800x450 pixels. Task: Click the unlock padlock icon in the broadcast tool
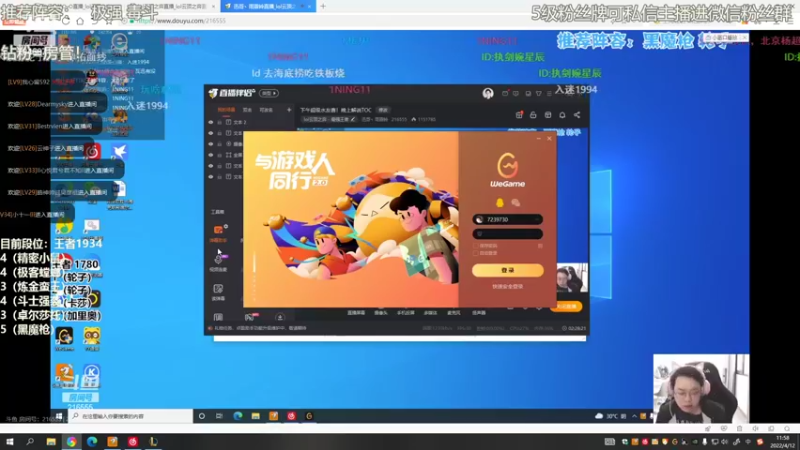coord(533,115)
